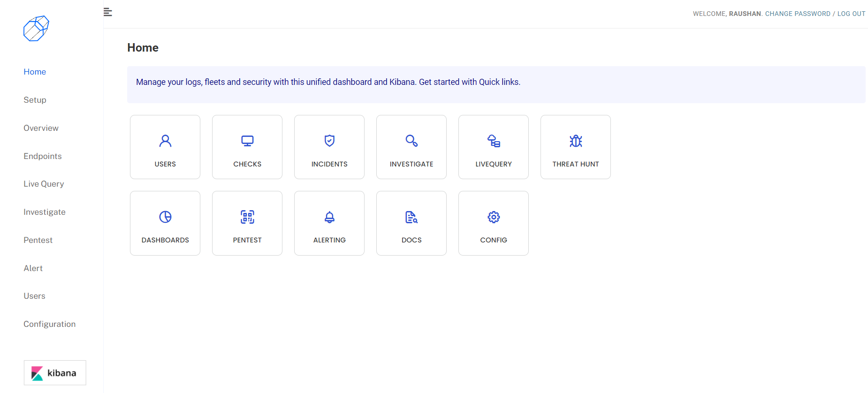Click the Dashboards pie chart icon

point(165,217)
